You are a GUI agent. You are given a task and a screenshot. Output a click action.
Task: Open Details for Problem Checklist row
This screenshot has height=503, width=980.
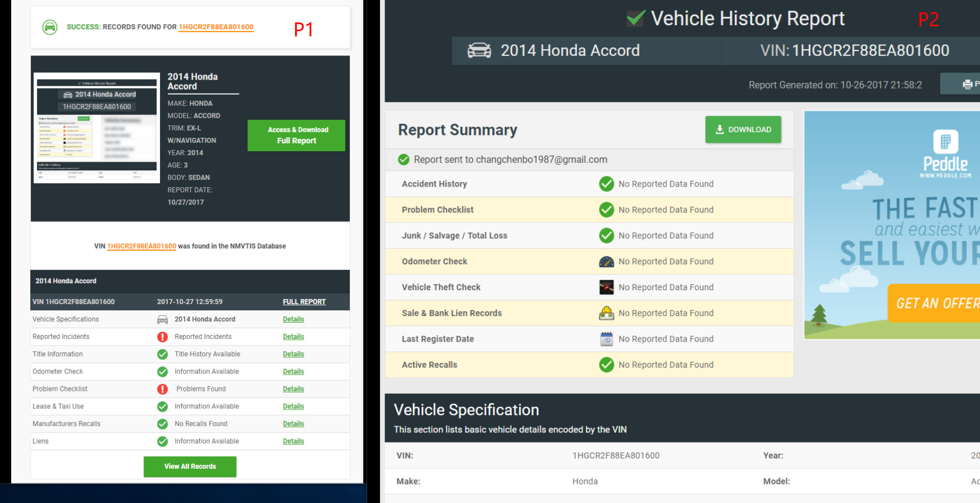point(293,389)
